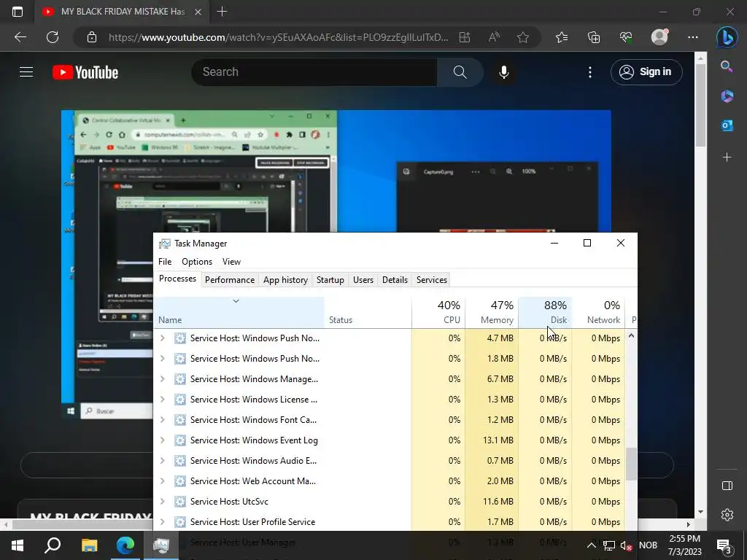Image resolution: width=747 pixels, height=560 pixels.
Task: Start voice search with microphone icon
Action: [x=503, y=72]
